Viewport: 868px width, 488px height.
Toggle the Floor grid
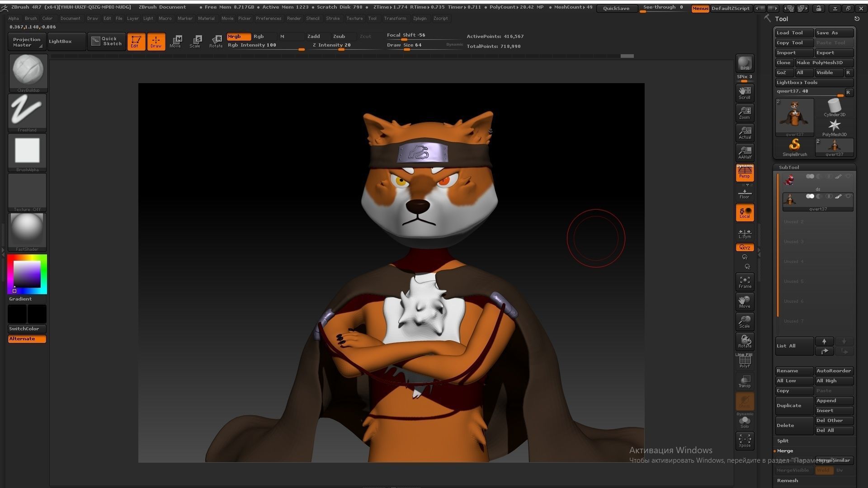point(745,193)
